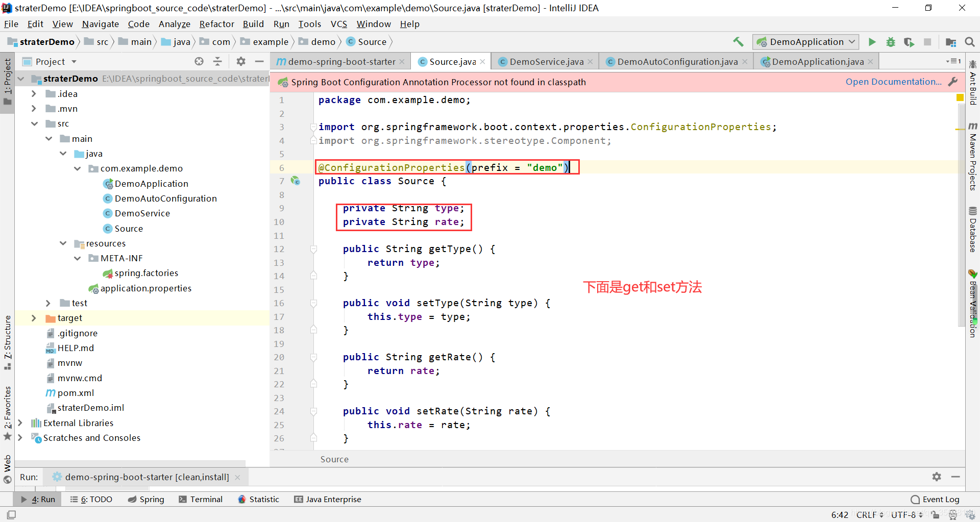Click the wrench icon in the notification bar
The image size is (980, 522).
tap(953, 82)
